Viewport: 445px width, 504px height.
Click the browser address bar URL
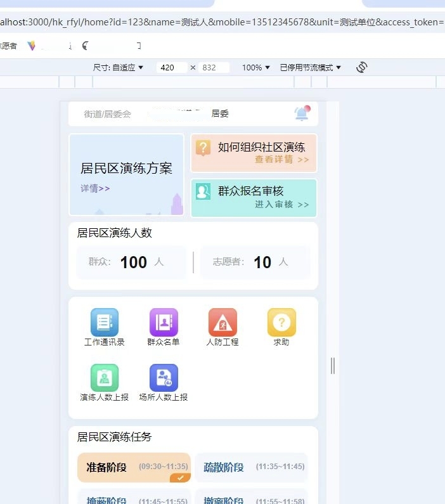pos(222,22)
